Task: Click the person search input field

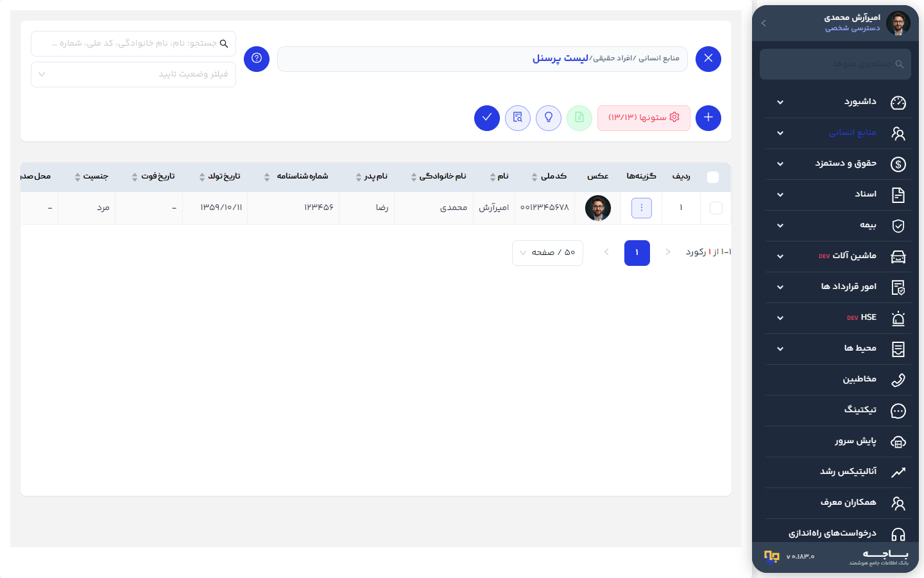Action: 133,44
